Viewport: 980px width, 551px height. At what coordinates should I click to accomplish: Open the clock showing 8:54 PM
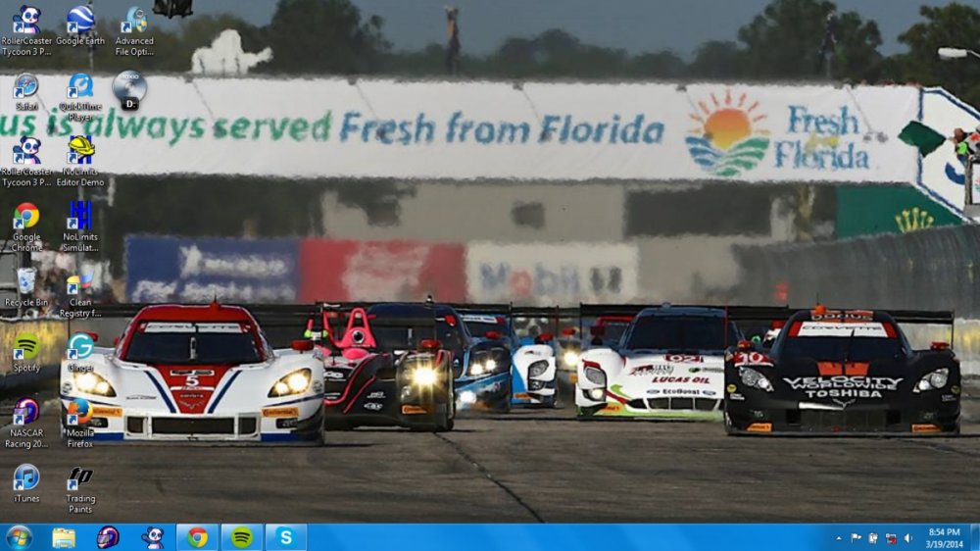click(944, 538)
